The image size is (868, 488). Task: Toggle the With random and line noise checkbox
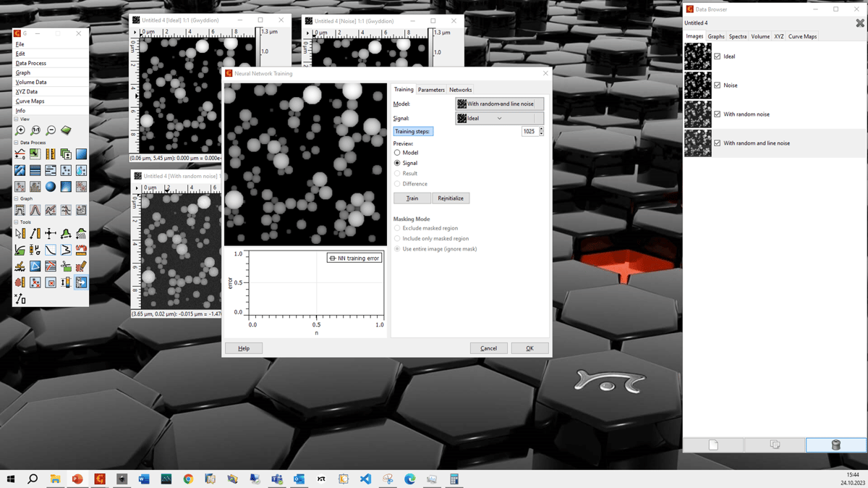pyautogui.click(x=718, y=143)
